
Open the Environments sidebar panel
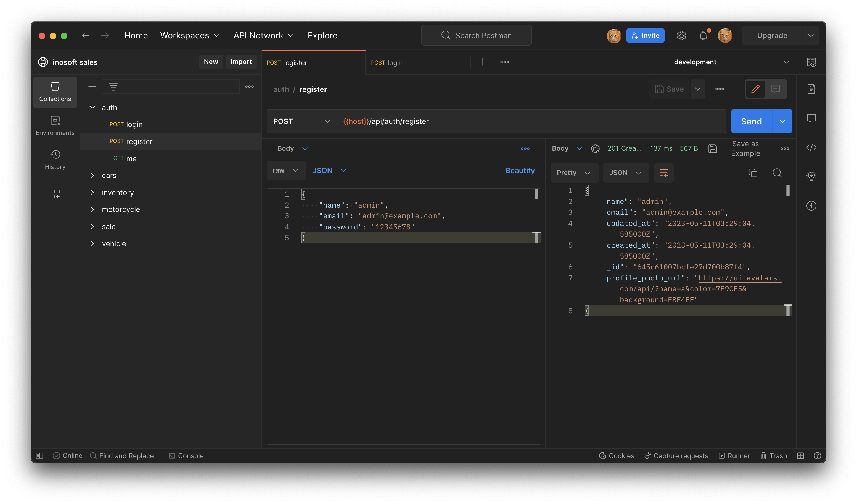click(55, 126)
